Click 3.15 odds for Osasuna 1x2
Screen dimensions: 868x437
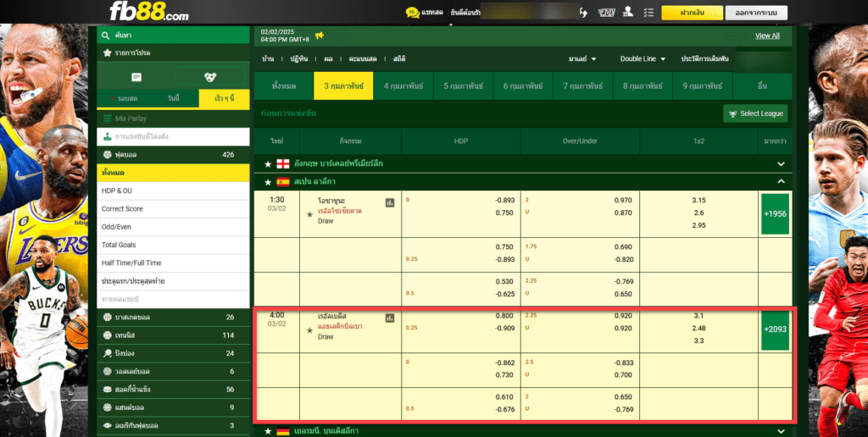[698, 200]
